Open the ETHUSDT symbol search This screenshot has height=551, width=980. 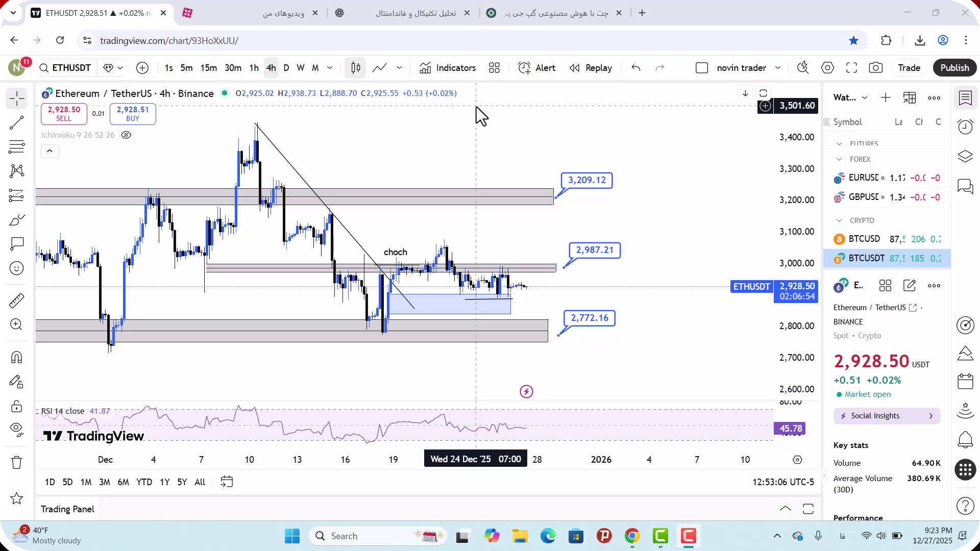pos(65,68)
